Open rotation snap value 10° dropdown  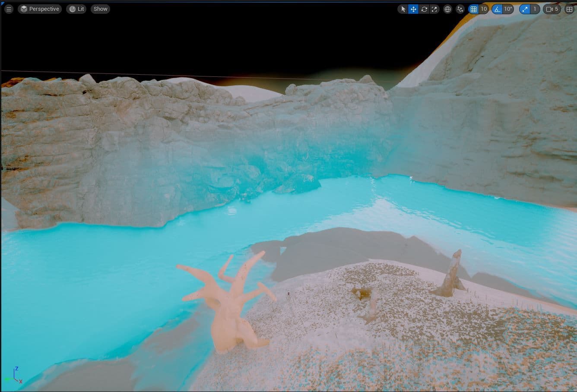[x=508, y=9]
